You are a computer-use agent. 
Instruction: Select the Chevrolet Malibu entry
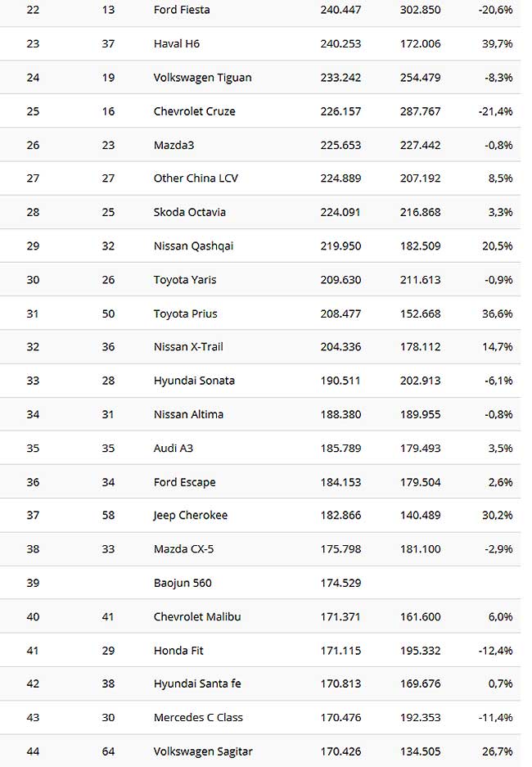pos(197,616)
